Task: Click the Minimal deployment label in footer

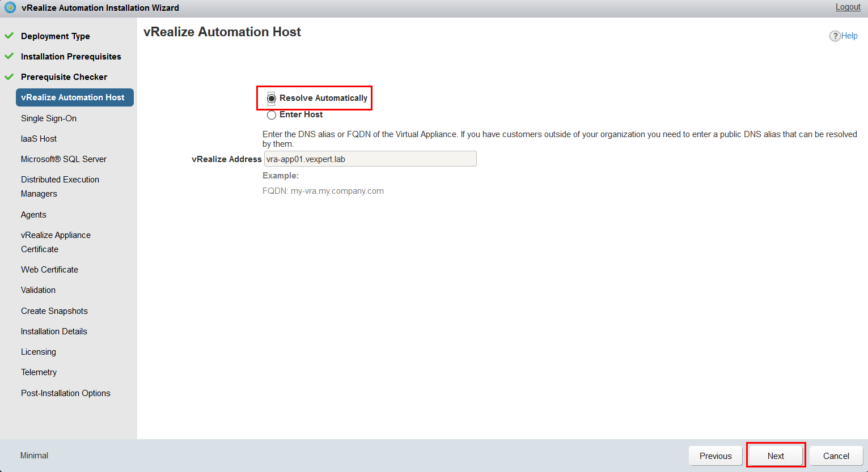Action: (x=34, y=456)
